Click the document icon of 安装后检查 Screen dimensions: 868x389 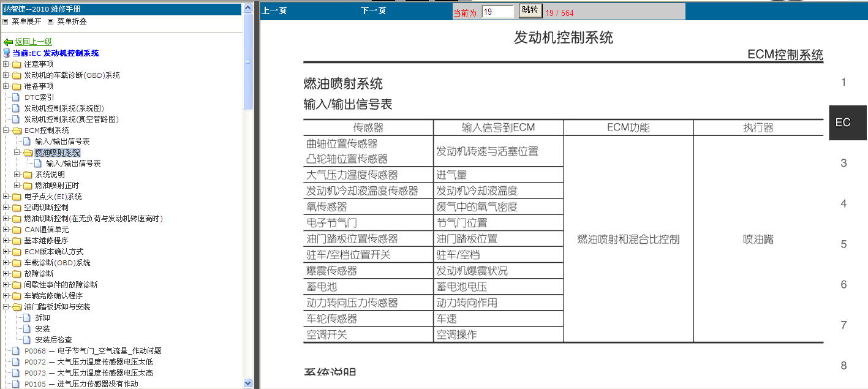28,340
